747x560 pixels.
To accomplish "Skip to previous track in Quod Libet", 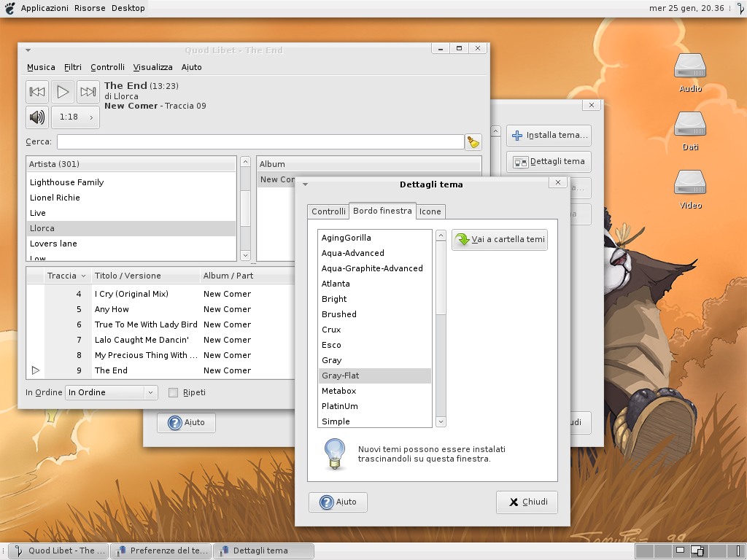I will (37, 91).
